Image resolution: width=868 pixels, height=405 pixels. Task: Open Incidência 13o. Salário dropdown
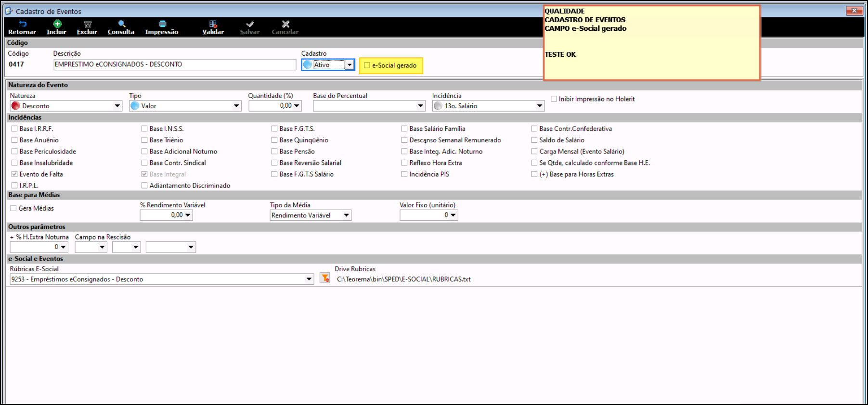(540, 106)
